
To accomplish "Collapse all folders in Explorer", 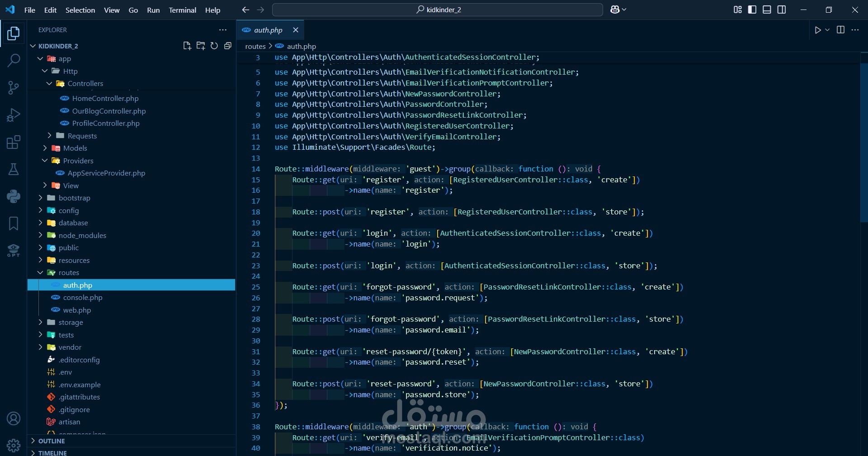I will [228, 46].
